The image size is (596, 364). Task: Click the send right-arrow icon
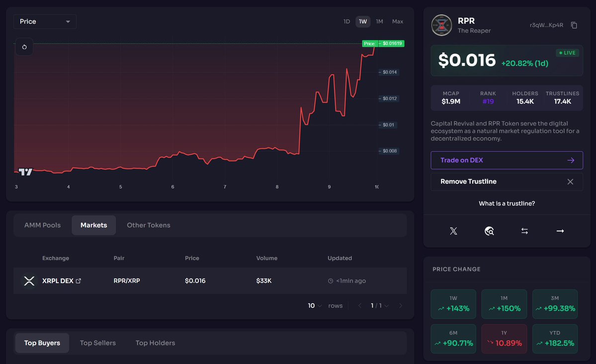coord(560,231)
